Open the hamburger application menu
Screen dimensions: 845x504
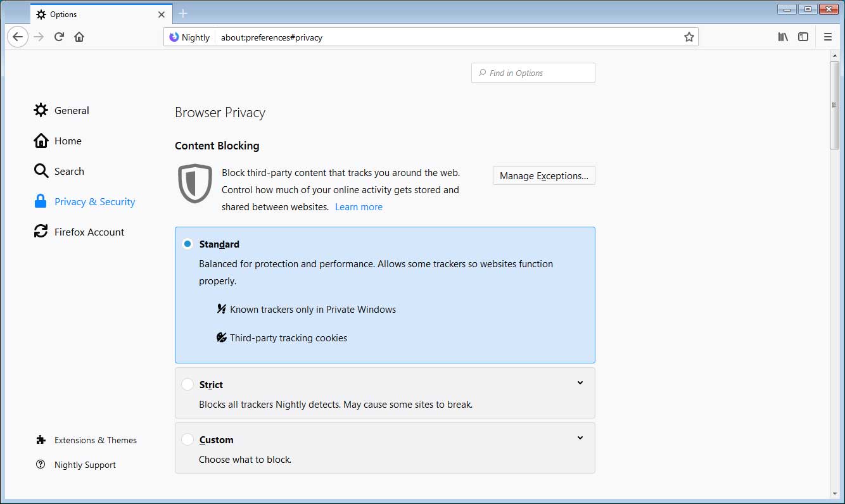click(828, 37)
